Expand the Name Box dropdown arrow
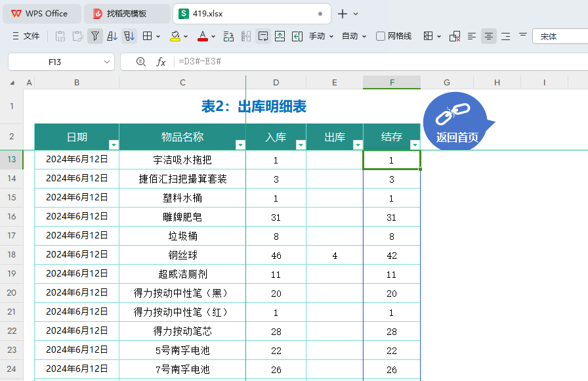Image resolution: width=588 pixels, height=381 pixels. click(107, 62)
